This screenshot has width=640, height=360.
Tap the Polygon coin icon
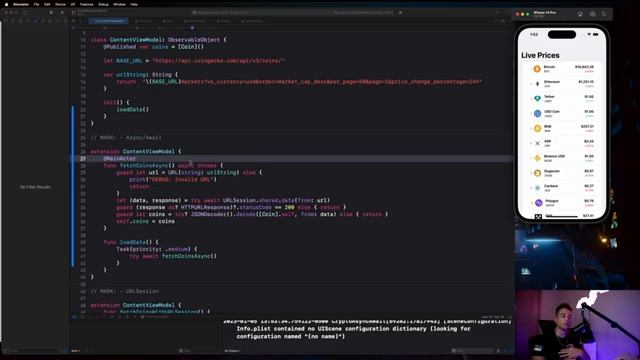(x=538, y=202)
